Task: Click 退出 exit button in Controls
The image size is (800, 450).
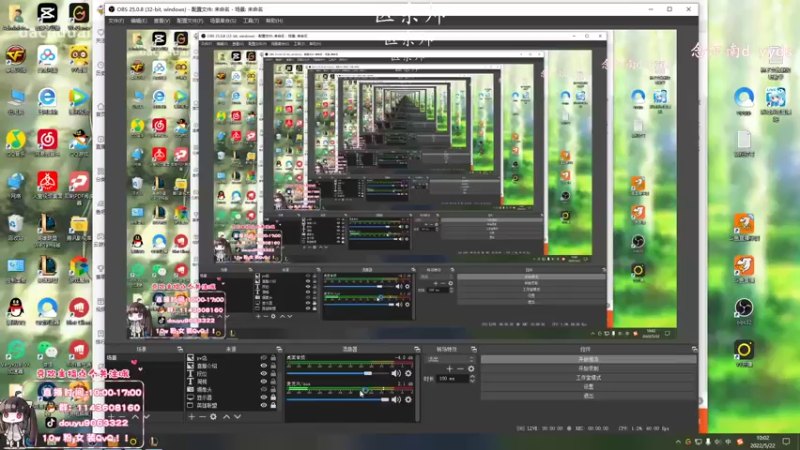Action: [x=588, y=396]
